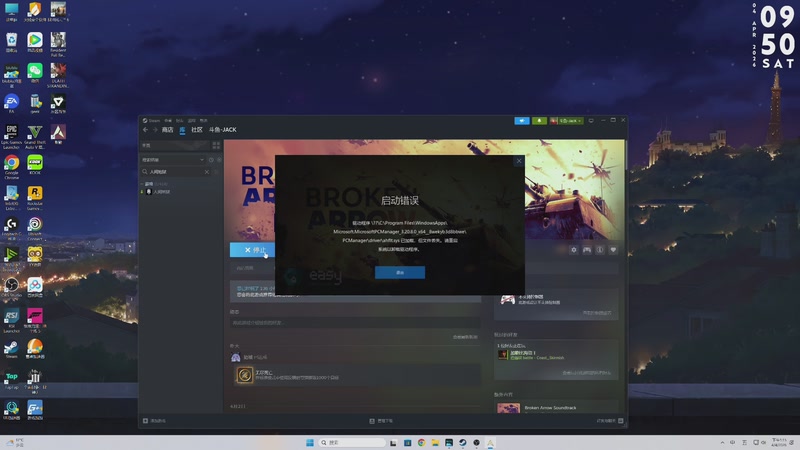Open Ubisoft Connect desktop shortcut
The width and height of the screenshot is (800, 450).
35,228
